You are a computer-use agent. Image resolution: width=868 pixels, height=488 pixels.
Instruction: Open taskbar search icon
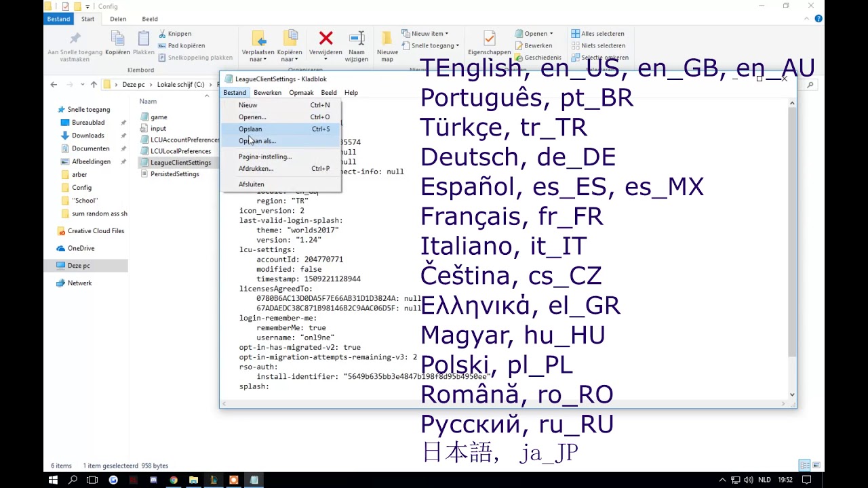tap(73, 480)
